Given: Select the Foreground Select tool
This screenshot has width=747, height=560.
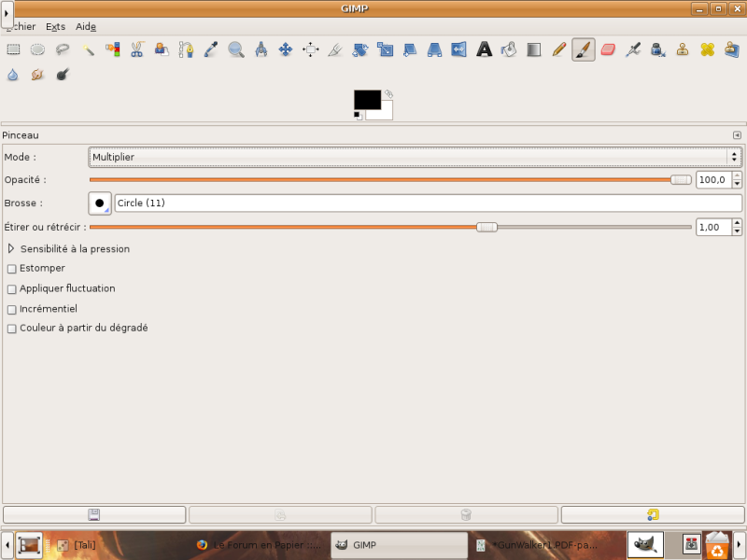Looking at the screenshot, I should [x=162, y=49].
